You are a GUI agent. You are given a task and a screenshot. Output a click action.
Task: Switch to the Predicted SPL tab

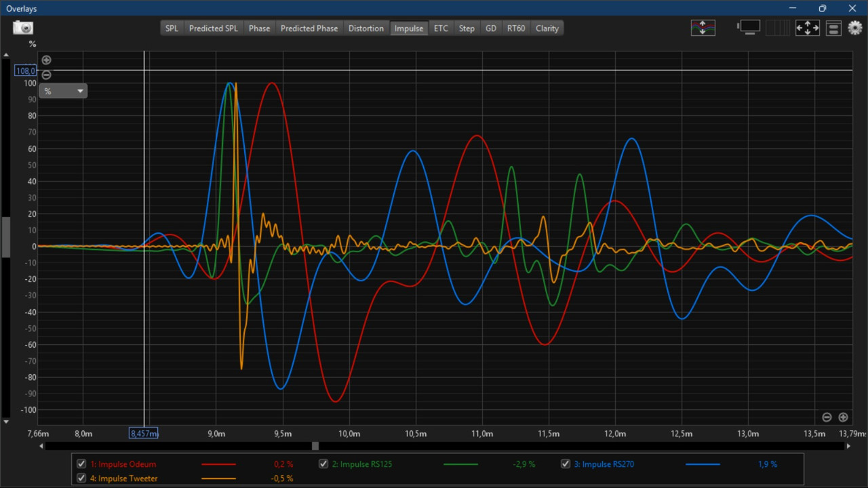coord(213,28)
